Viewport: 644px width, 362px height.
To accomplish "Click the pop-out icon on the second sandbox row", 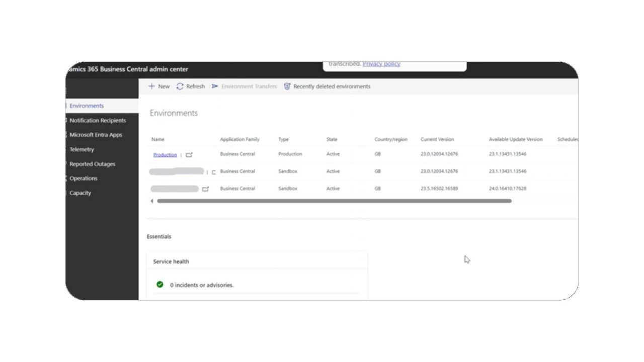I will coord(213,171).
